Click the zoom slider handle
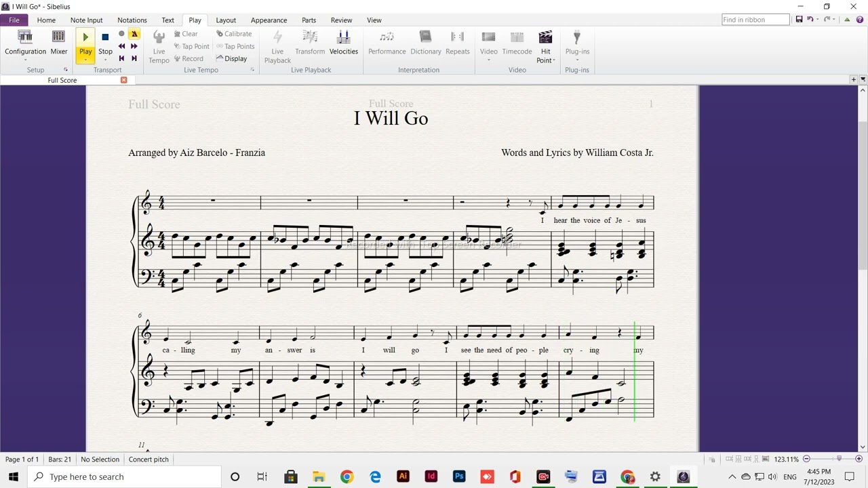868x488 pixels. click(839, 459)
